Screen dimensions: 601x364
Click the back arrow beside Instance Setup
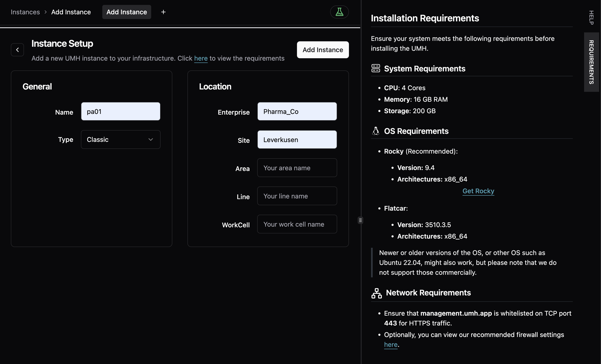17,50
